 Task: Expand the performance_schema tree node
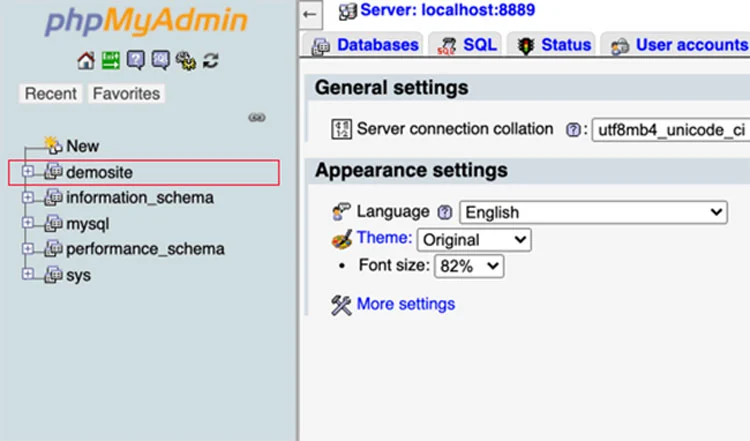(28, 249)
